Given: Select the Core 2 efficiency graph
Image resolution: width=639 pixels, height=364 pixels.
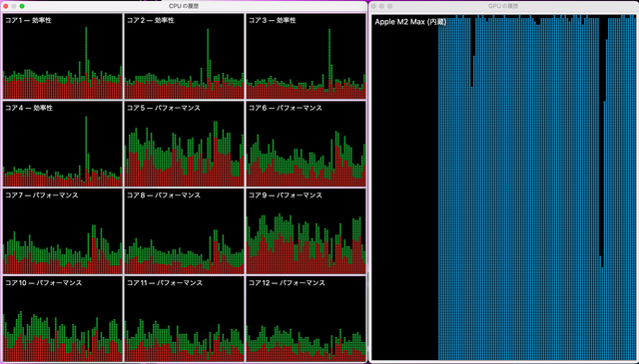Looking at the screenshot, I should pyautogui.click(x=184, y=56).
